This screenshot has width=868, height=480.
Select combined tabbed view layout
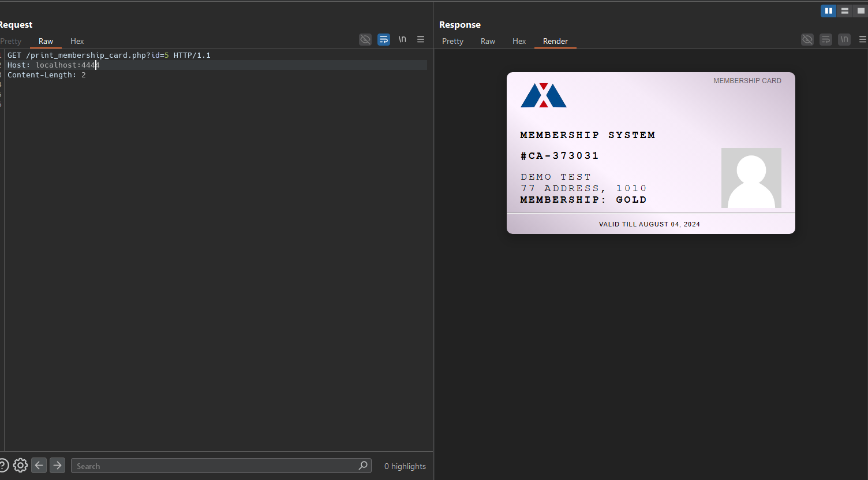(x=860, y=11)
